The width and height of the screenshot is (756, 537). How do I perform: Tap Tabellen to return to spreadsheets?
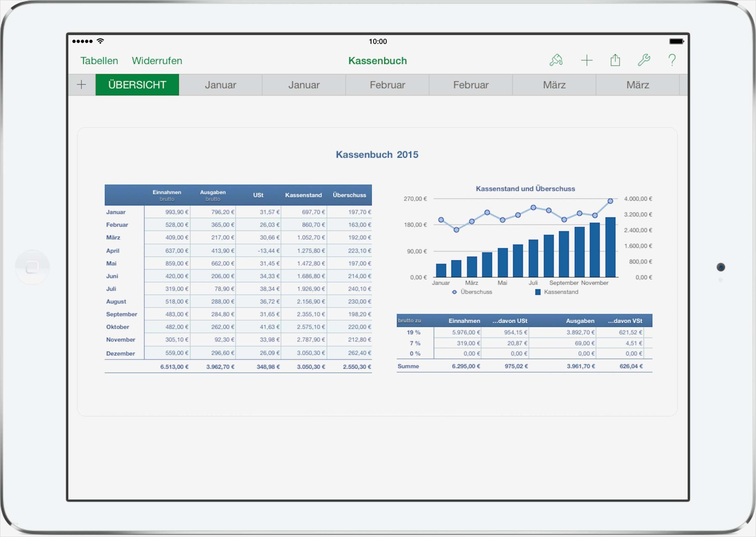click(99, 61)
